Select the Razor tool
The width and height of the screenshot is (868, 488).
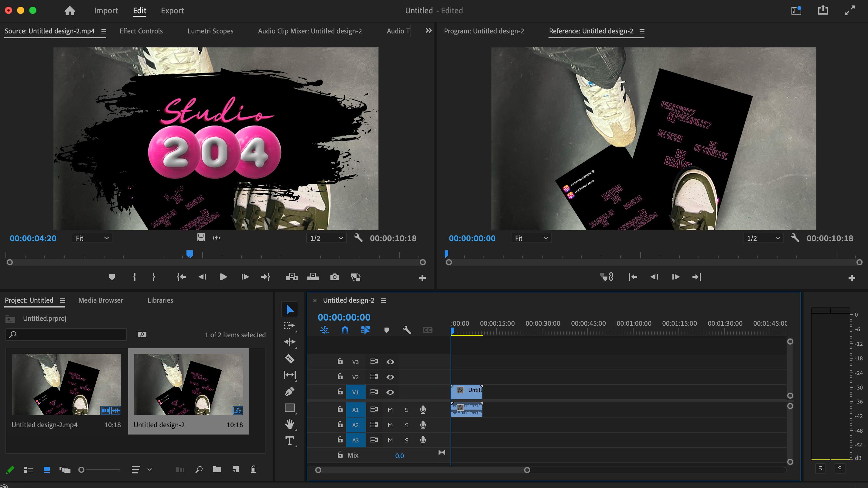pos(289,359)
